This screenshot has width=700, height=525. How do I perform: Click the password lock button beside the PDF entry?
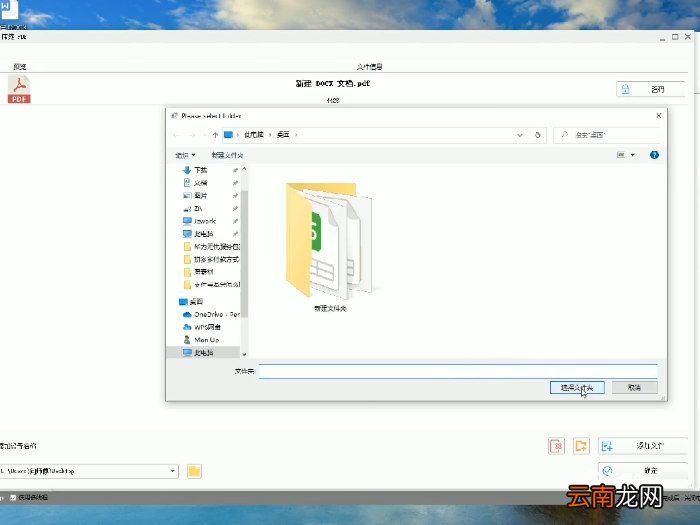coord(650,89)
